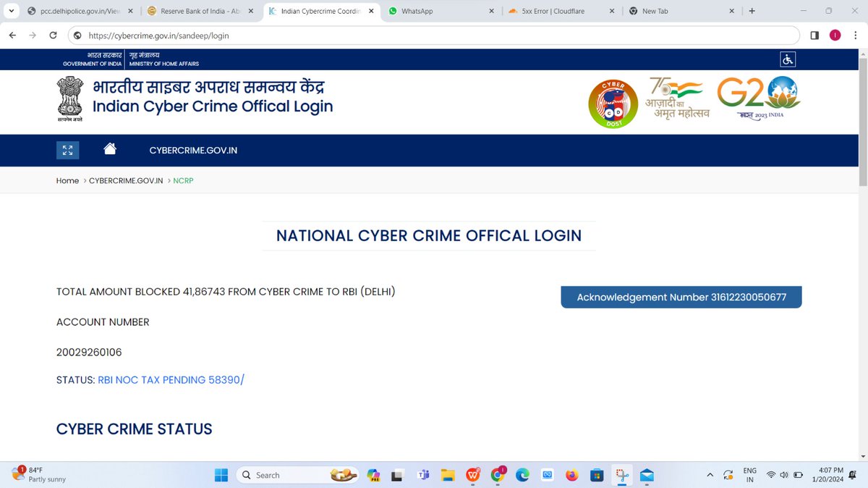868x488 pixels.
Task: Open the browser tab search dropdown
Action: [x=11, y=11]
